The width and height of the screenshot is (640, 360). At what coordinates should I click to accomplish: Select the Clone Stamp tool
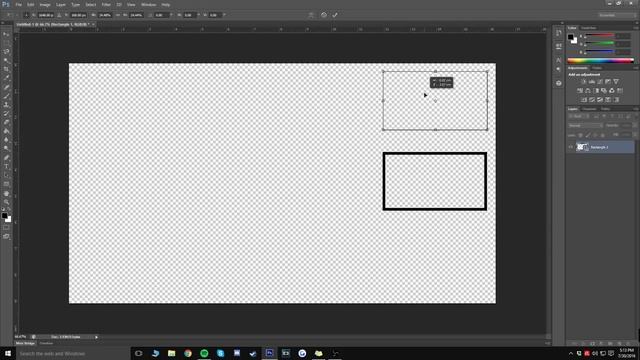(6, 104)
